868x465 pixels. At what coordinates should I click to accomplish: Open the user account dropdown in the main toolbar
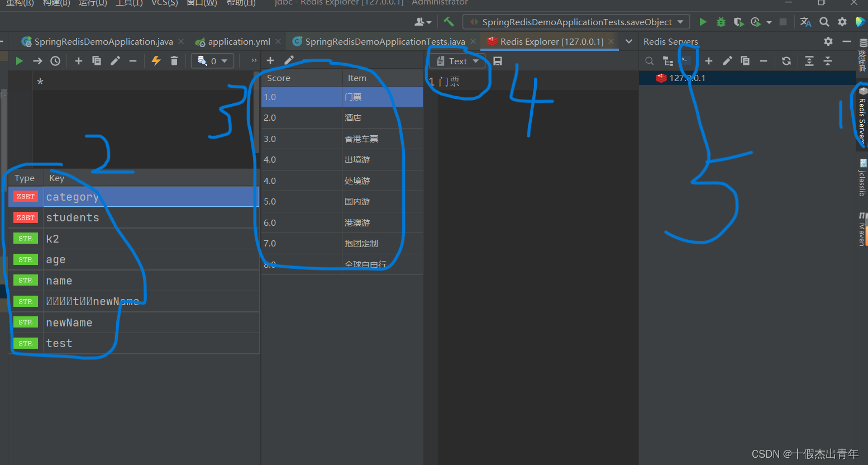coord(423,22)
